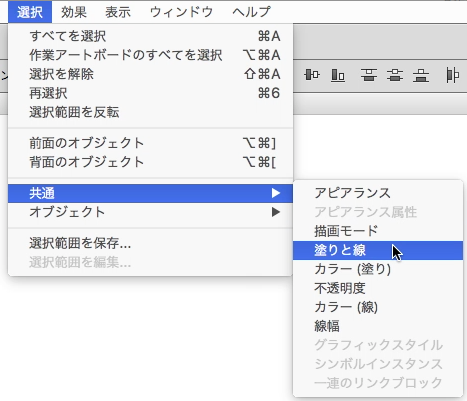
Task: Open the 効果 menu
Action: [74, 12]
